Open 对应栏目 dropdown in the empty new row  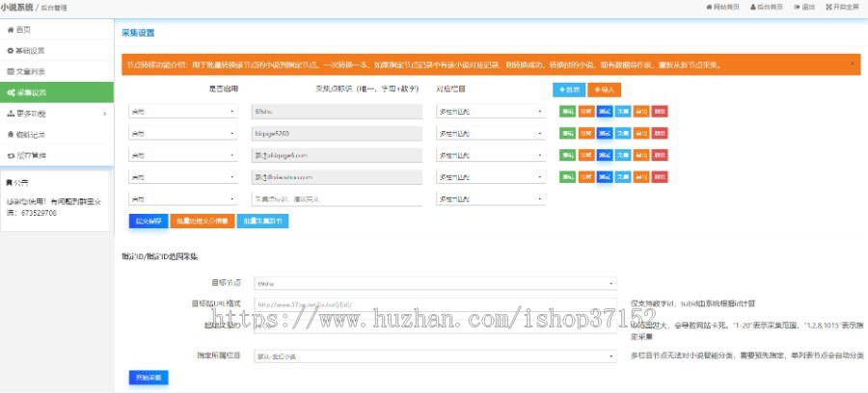click(x=491, y=198)
